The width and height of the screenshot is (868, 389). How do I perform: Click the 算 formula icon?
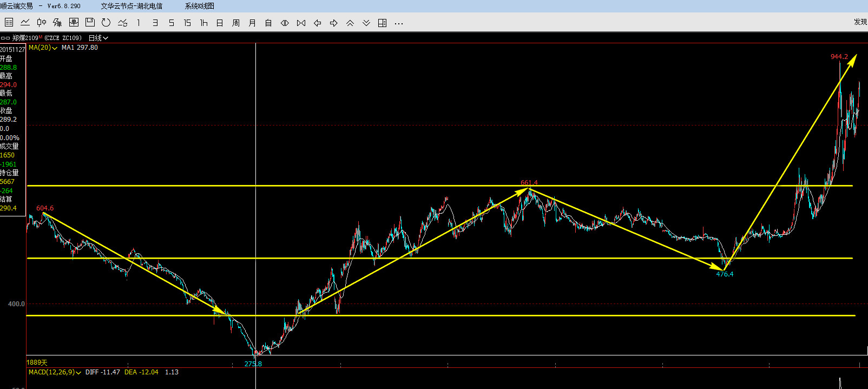[57, 23]
